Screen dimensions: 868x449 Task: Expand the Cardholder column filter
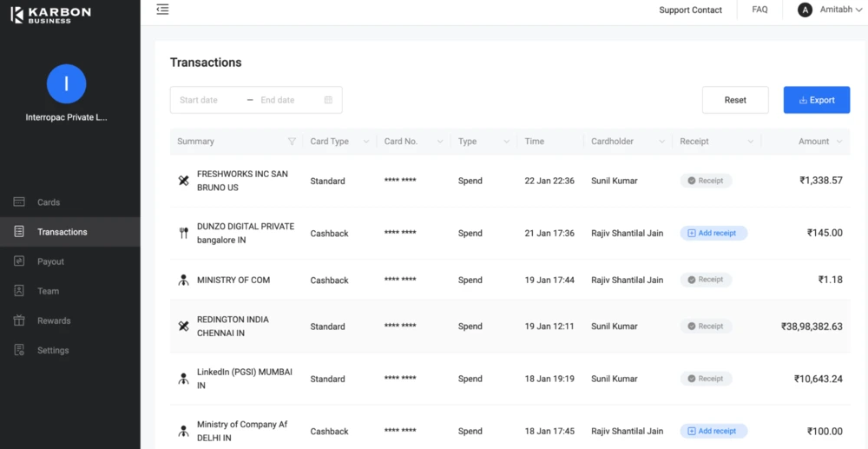pyautogui.click(x=661, y=142)
